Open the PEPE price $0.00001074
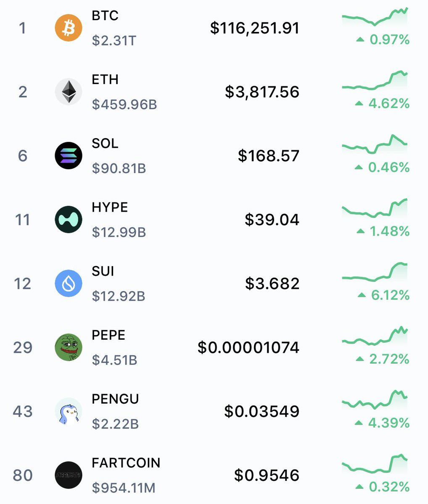The image size is (428, 504). tap(248, 347)
